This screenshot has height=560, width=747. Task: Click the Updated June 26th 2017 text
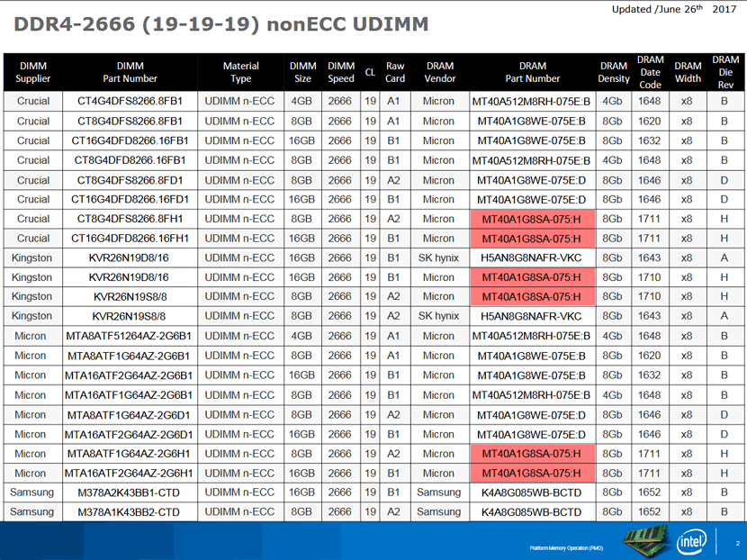(674, 9)
